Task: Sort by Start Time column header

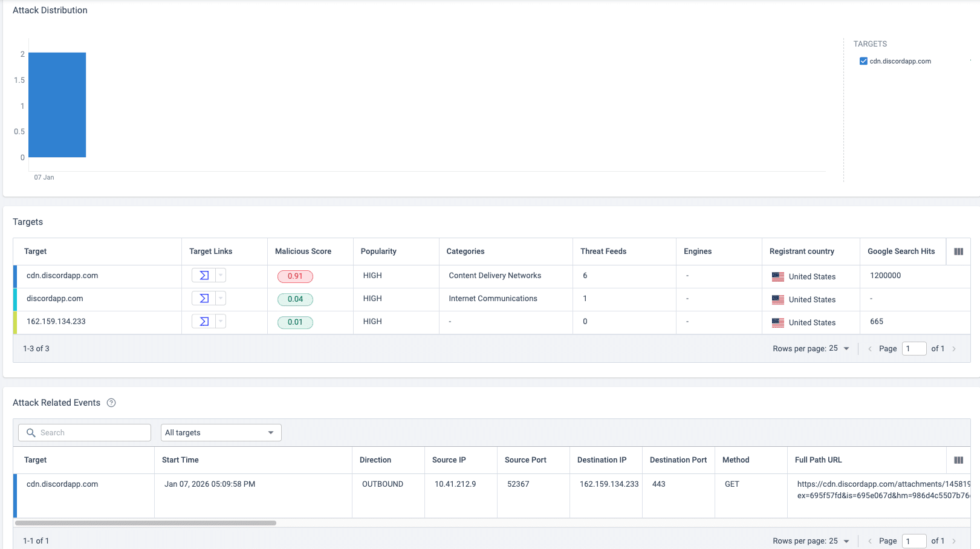Action: point(180,460)
